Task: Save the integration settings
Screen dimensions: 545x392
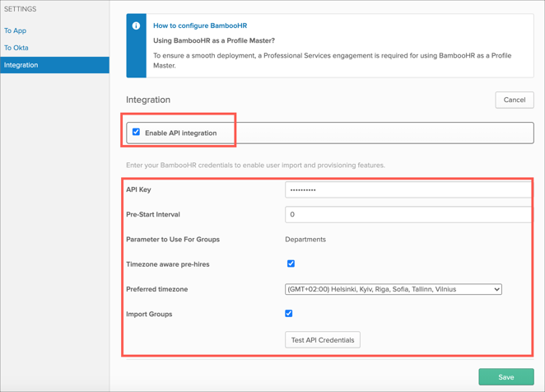Action: point(505,376)
